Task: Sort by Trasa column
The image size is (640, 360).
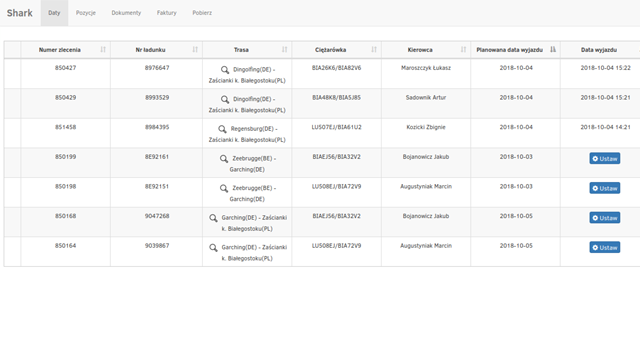Action: [247, 50]
